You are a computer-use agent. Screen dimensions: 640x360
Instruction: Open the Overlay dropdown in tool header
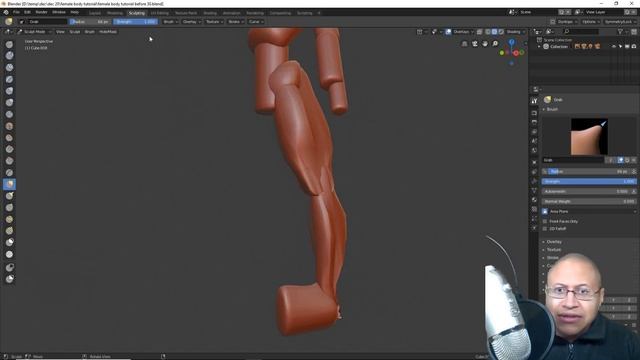(191, 22)
